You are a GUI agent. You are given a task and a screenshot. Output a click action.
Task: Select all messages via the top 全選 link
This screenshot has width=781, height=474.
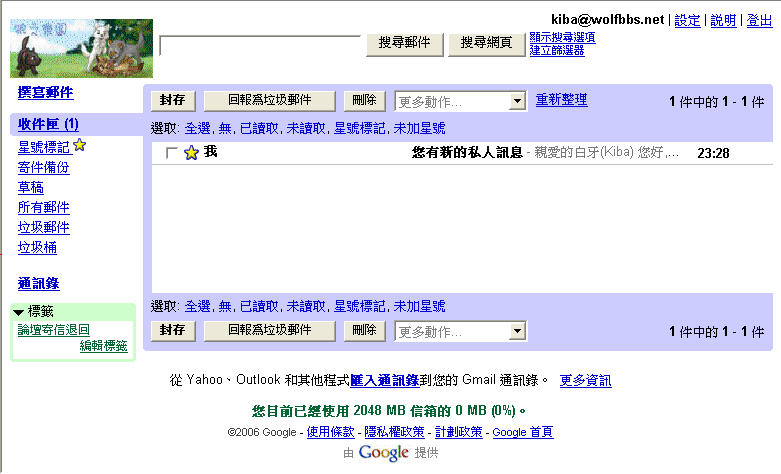pos(198,128)
